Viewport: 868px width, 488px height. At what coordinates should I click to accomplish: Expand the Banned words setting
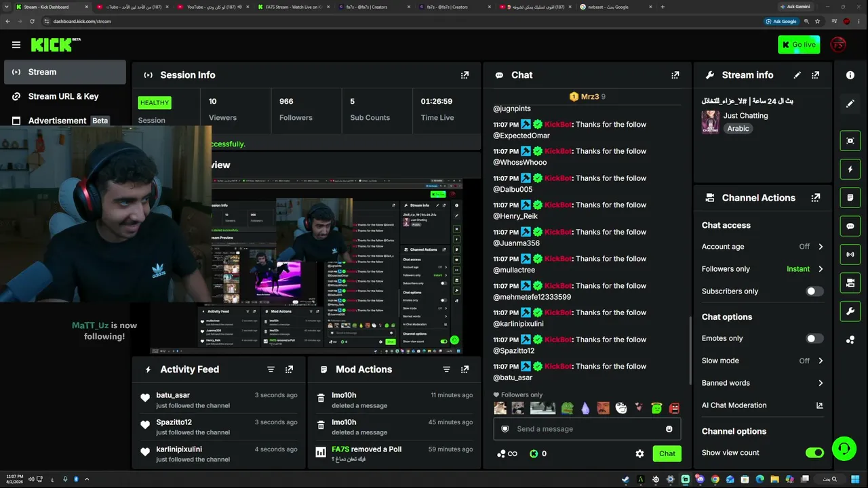pyautogui.click(x=821, y=383)
